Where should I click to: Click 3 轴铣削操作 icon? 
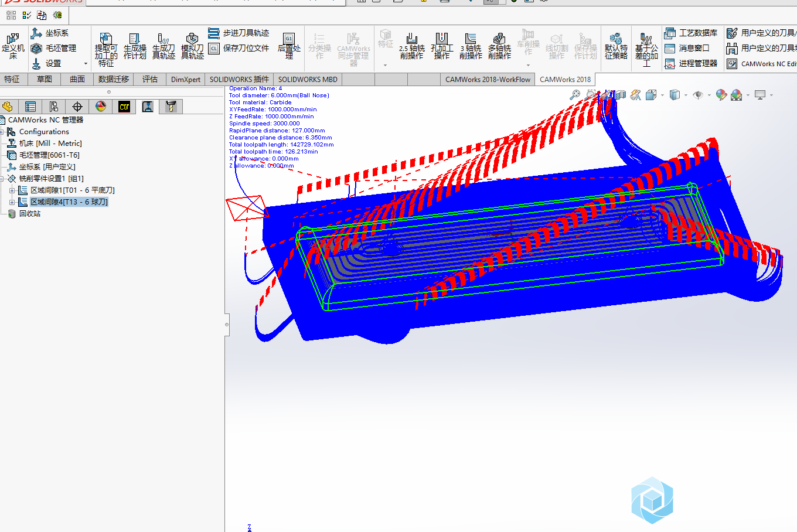tap(471, 46)
